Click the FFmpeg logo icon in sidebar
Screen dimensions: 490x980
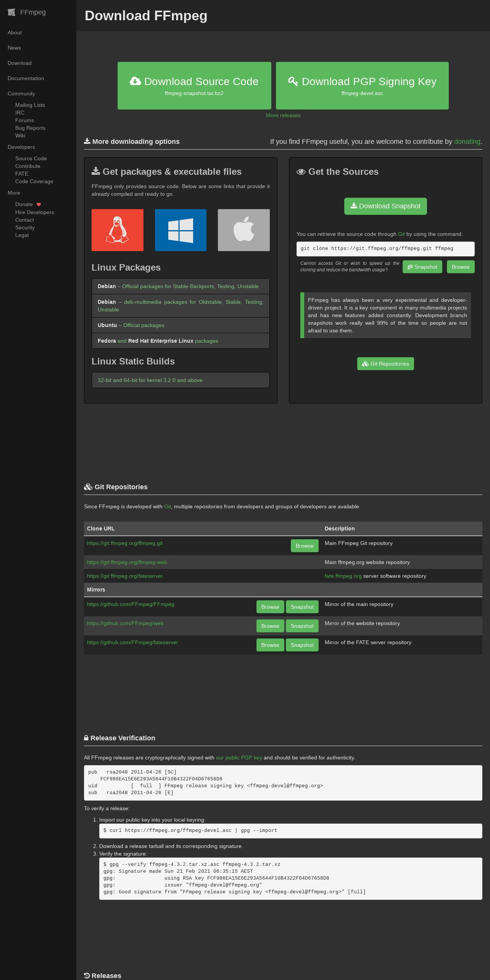point(11,12)
